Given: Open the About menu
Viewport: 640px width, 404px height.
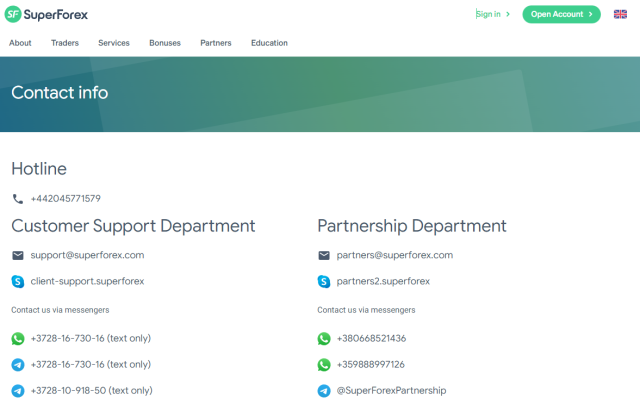Looking at the screenshot, I should click(x=20, y=43).
